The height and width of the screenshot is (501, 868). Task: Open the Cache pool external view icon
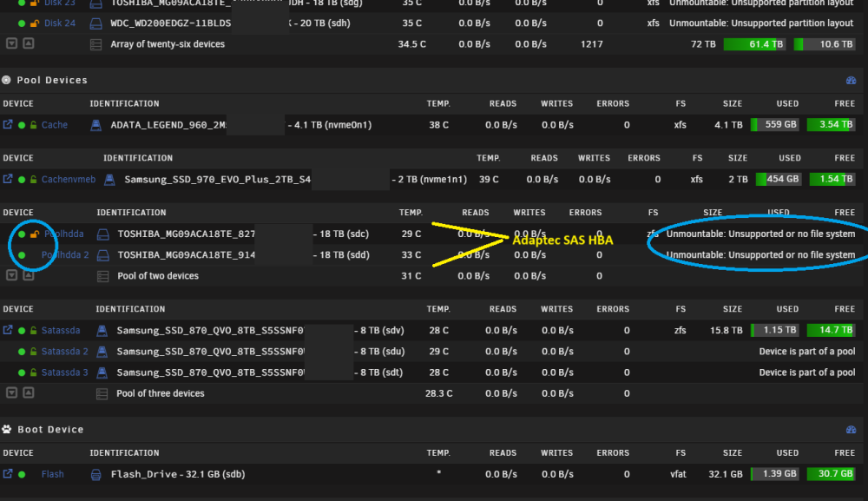[8, 124]
